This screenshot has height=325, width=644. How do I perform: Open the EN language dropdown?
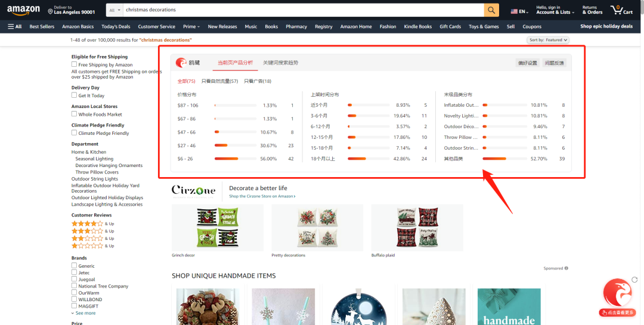coord(519,11)
